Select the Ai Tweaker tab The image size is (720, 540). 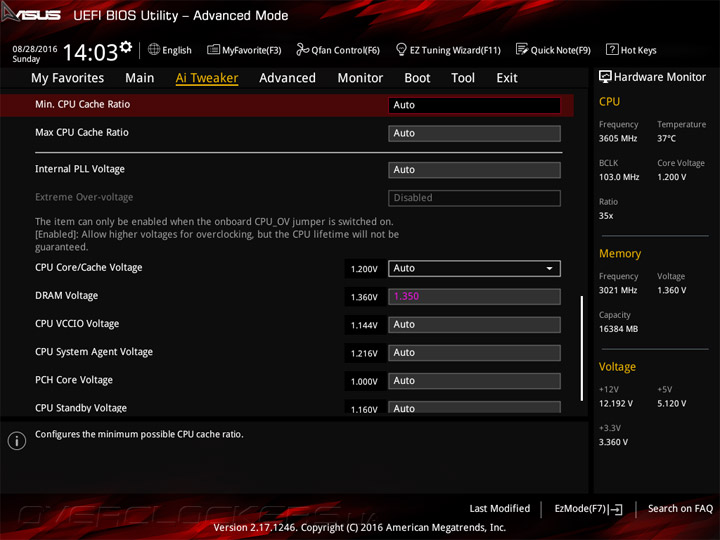click(x=207, y=78)
